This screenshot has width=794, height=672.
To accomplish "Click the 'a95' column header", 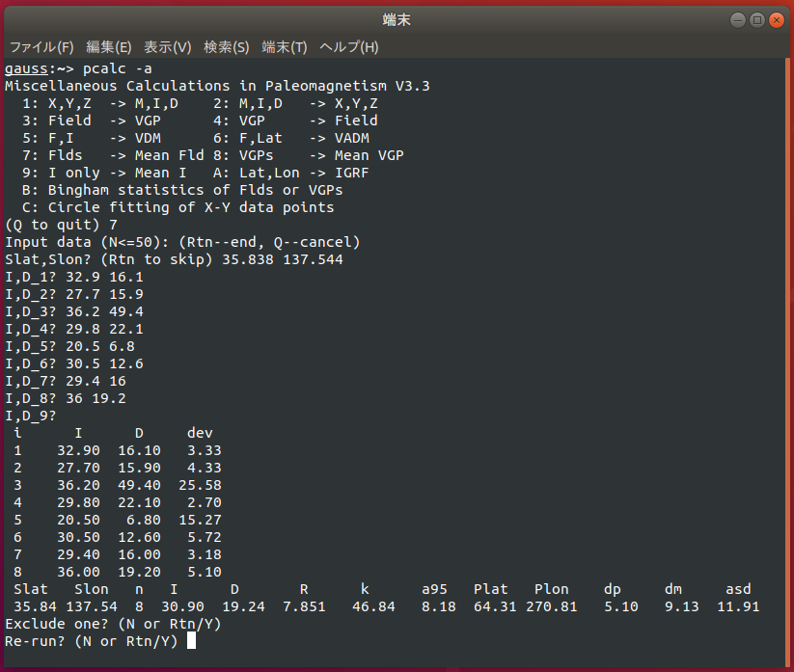I will click(x=434, y=589).
